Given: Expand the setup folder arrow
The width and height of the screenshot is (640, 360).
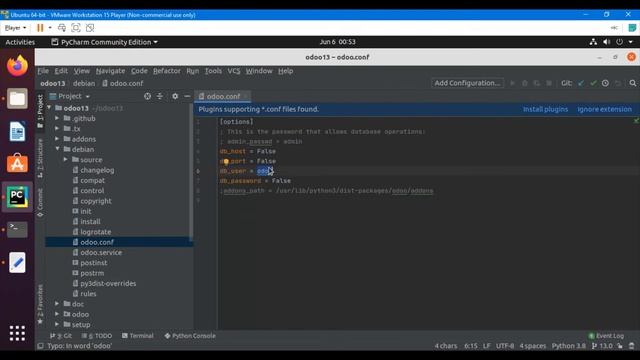Looking at the screenshot, I should 57,325.
